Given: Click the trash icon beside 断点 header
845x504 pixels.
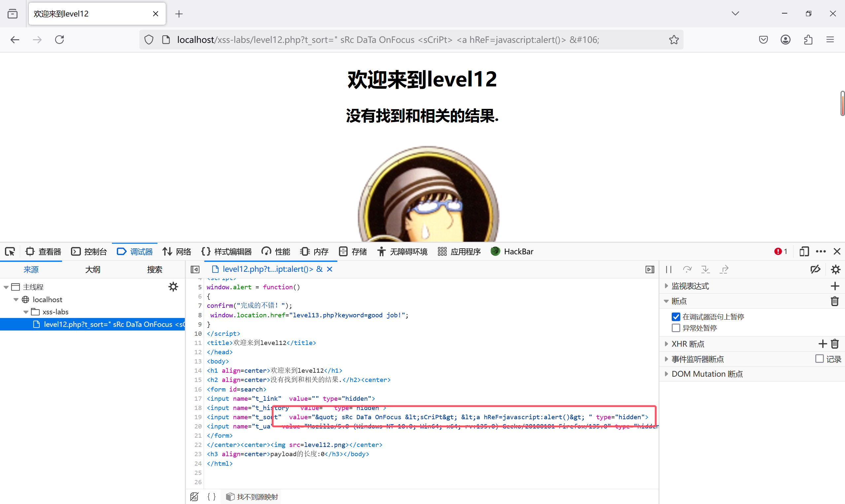Looking at the screenshot, I should [x=835, y=301].
